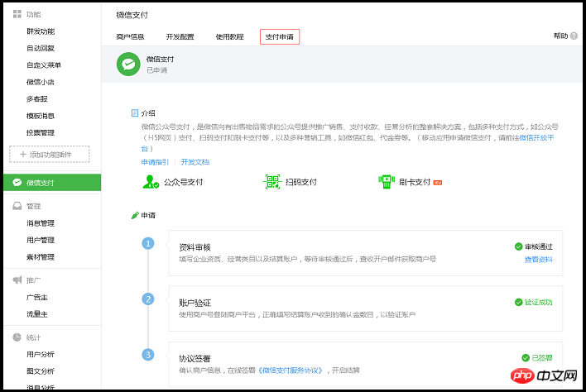
Task: Click the 公众号支付 person icon
Action: [151, 182]
